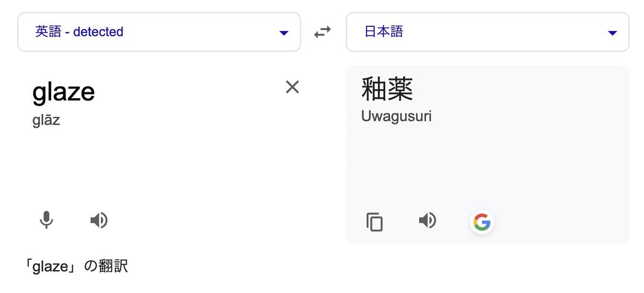The height and width of the screenshot is (293, 644).
Task: Expand the source language dropdown arrow
Action: (284, 33)
